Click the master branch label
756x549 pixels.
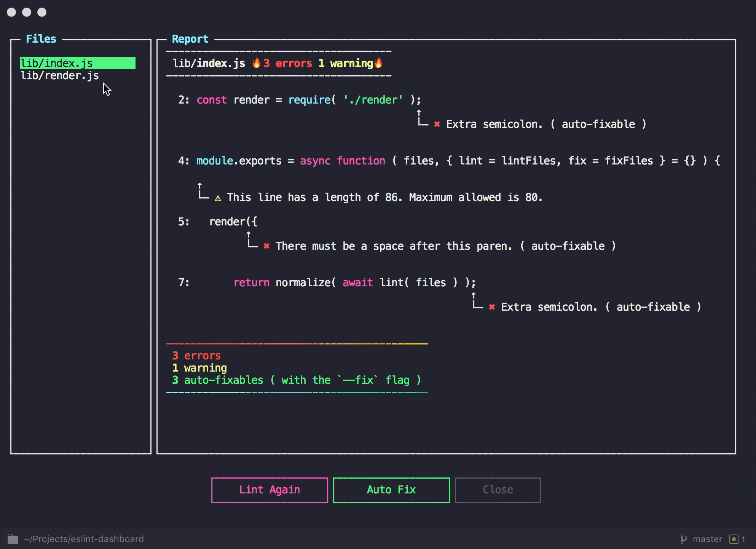[x=707, y=539]
